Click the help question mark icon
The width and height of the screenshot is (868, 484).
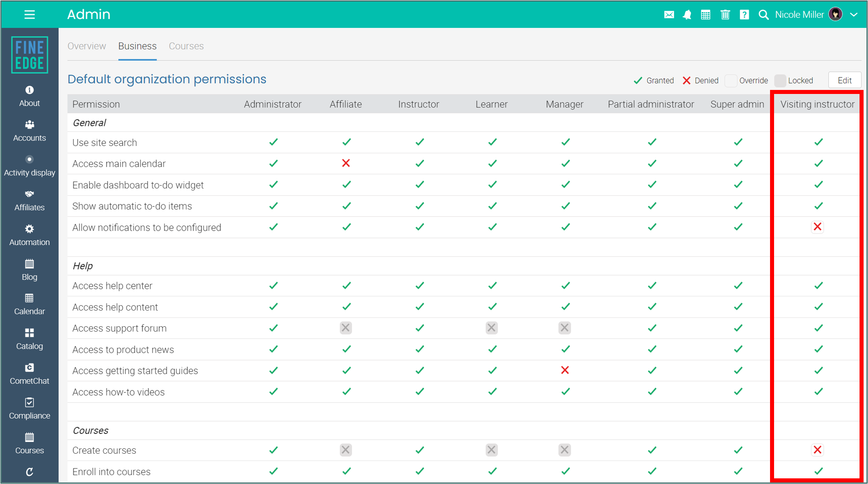coord(744,15)
